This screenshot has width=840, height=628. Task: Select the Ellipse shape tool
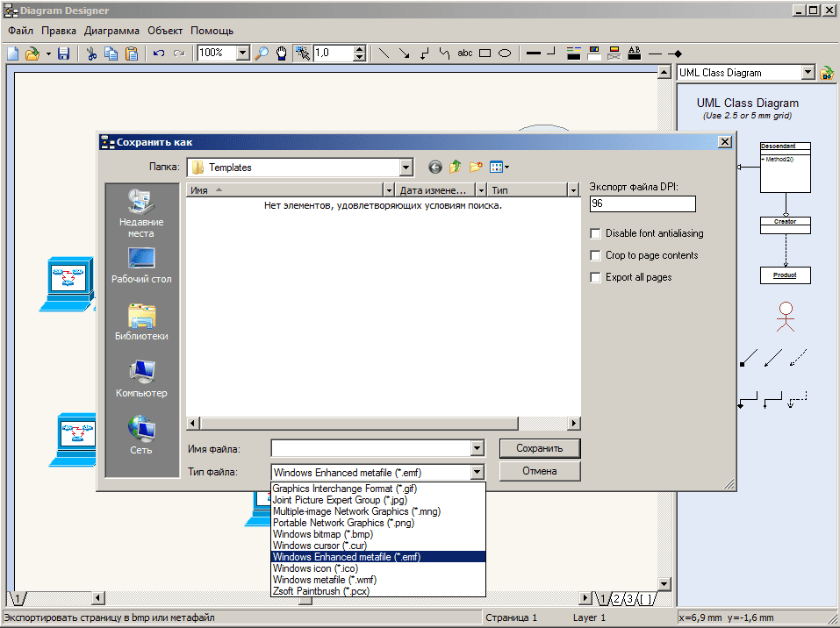[x=505, y=54]
